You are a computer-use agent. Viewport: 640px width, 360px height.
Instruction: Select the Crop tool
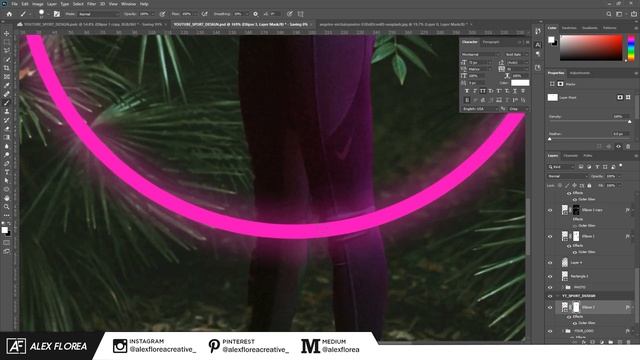[7, 68]
